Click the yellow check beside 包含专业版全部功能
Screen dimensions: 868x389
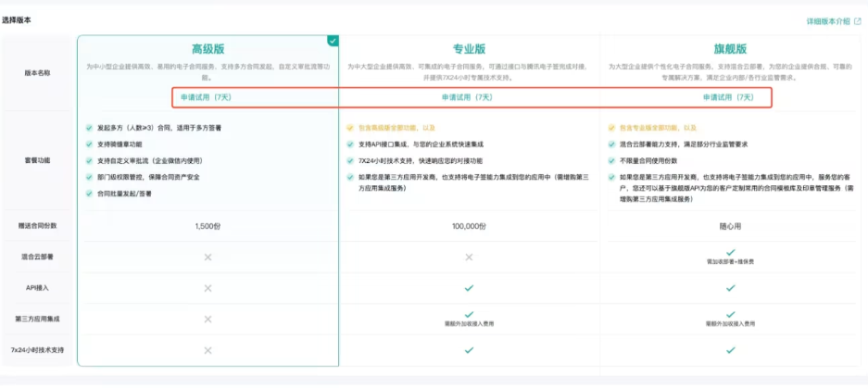click(x=611, y=128)
